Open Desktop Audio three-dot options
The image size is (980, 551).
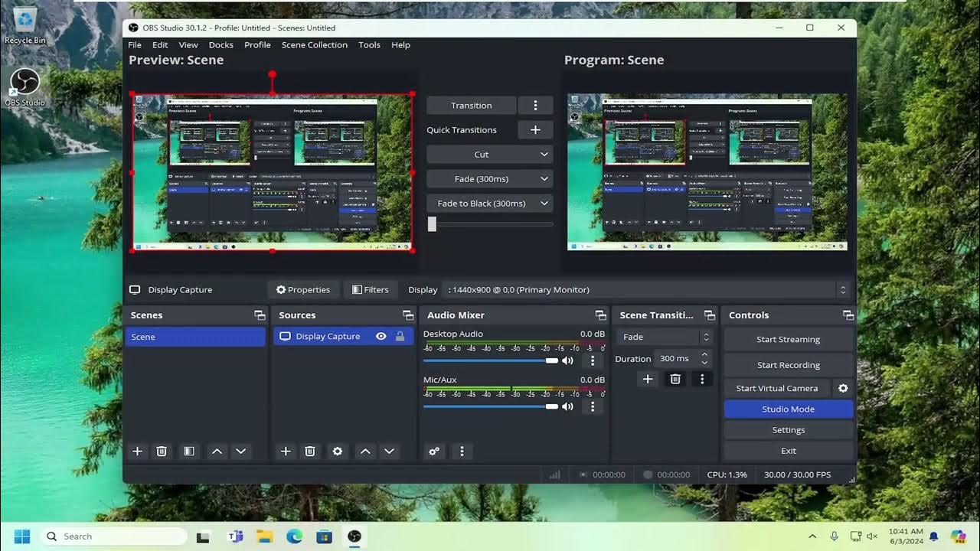593,360
